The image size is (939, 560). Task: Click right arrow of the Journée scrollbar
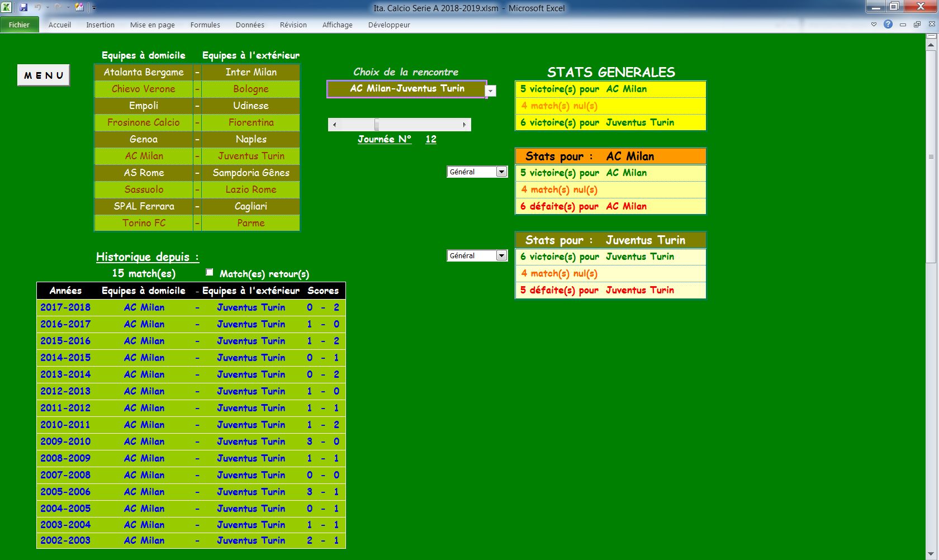click(x=464, y=125)
